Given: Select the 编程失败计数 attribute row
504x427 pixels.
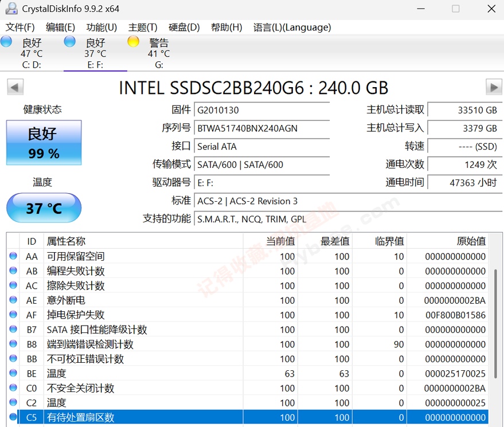Looking at the screenshot, I should [x=247, y=271].
